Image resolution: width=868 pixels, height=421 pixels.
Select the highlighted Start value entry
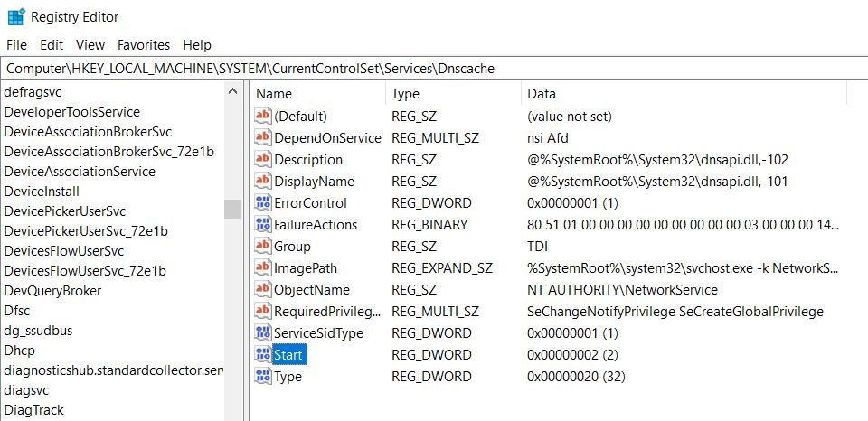[288, 355]
